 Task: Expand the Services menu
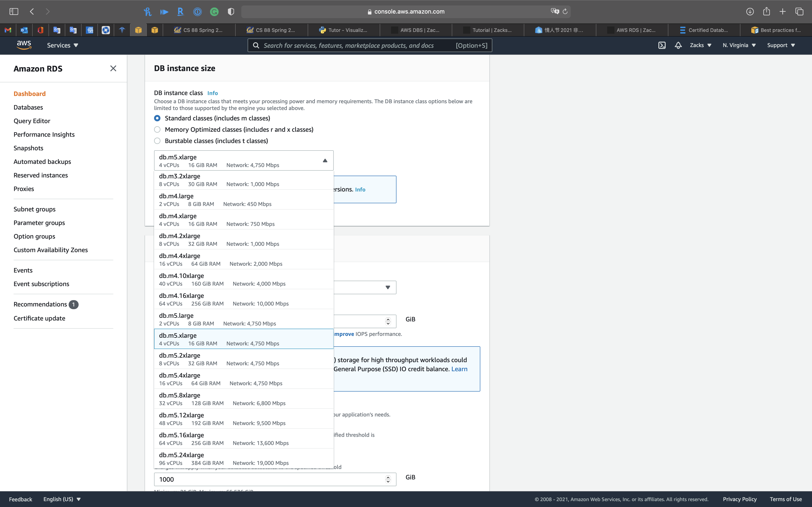[62, 45]
